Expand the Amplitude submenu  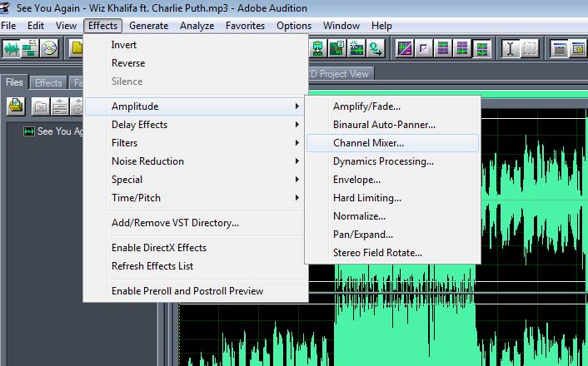[196, 106]
